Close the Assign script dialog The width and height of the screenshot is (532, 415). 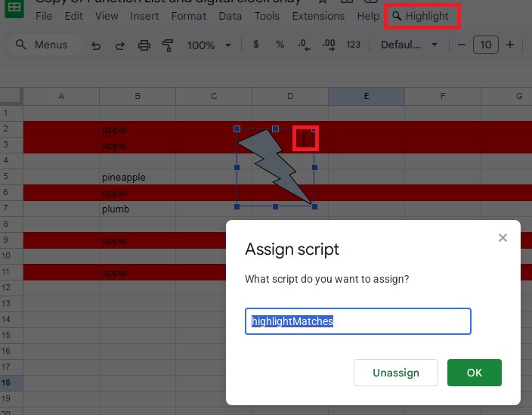click(503, 237)
